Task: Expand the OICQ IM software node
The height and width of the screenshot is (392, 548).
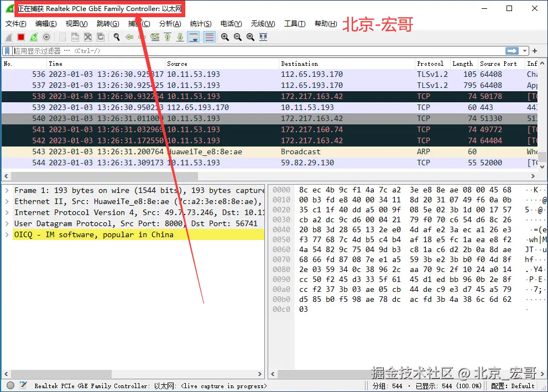Action: click(7, 235)
